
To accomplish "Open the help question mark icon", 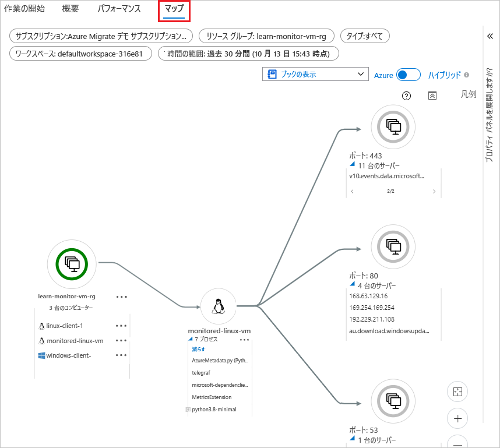I will [x=407, y=96].
